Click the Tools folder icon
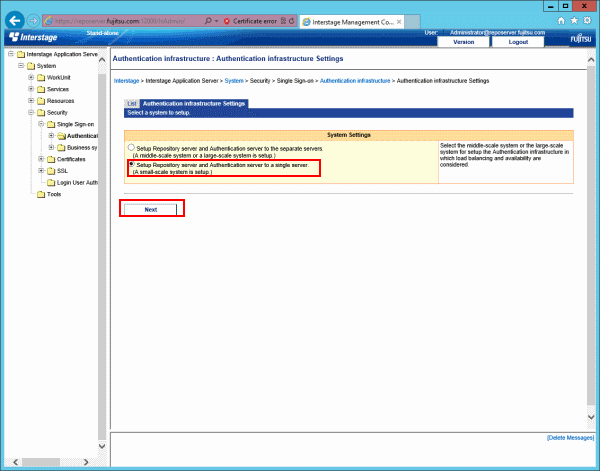The width and height of the screenshot is (600, 471). point(41,195)
